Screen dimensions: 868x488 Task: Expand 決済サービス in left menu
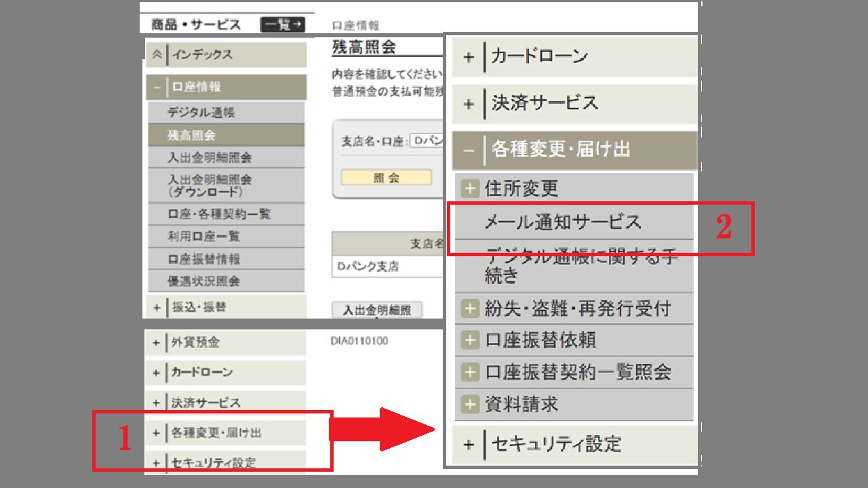click(x=226, y=402)
